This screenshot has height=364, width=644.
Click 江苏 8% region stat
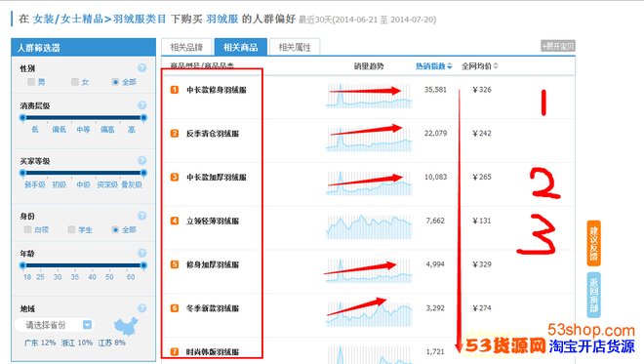(x=111, y=343)
